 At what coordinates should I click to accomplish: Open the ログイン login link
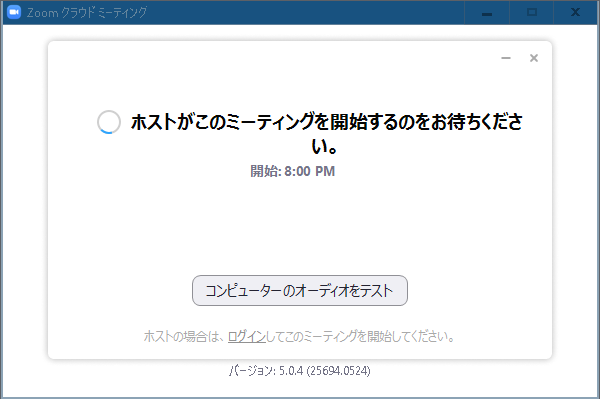tap(246, 337)
